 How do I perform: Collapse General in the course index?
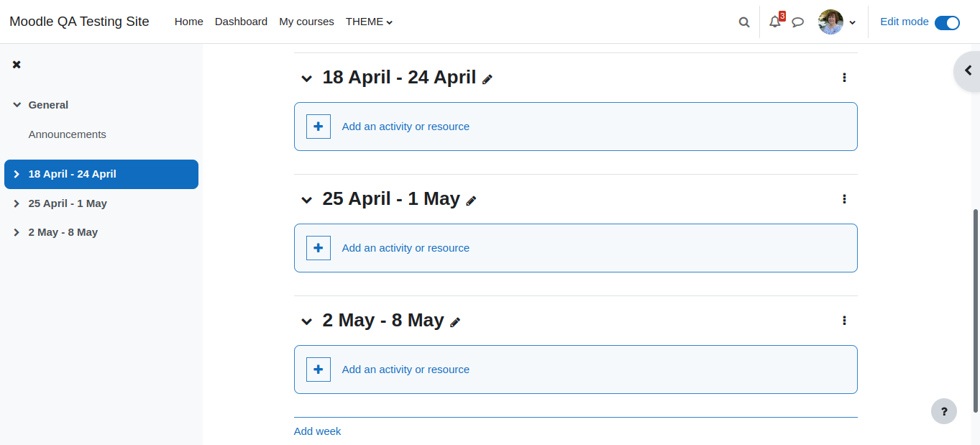[x=17, y=105]
